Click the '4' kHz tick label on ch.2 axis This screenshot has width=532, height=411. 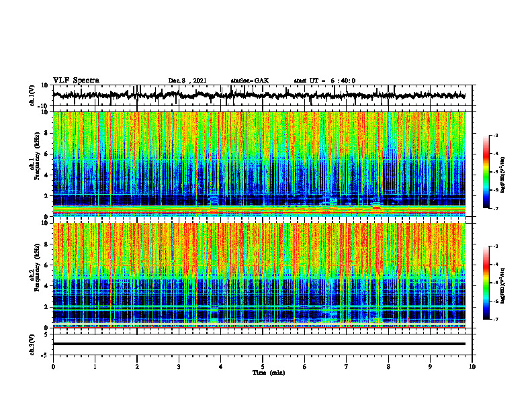click(46, 286)
